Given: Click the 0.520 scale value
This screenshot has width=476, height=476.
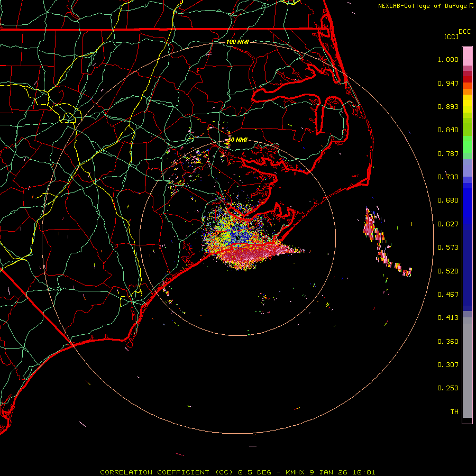Looking at the screenshot, I should 448,271.
